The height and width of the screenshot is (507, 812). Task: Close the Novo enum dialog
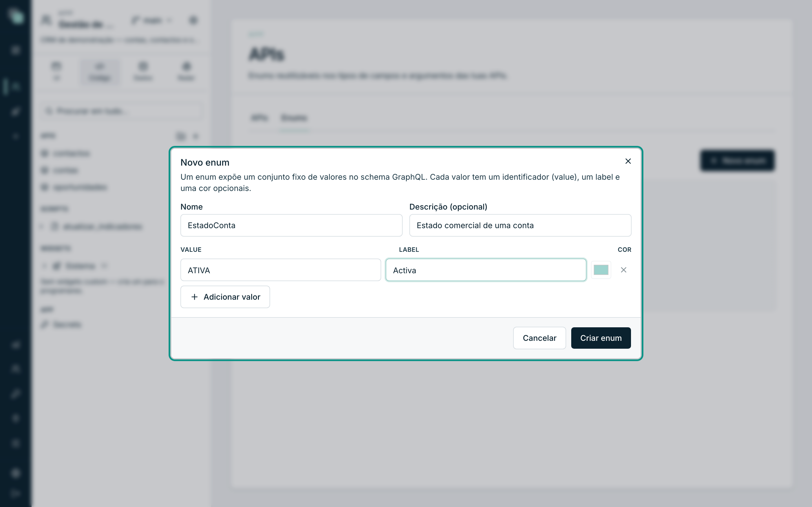tap(628, 161)
